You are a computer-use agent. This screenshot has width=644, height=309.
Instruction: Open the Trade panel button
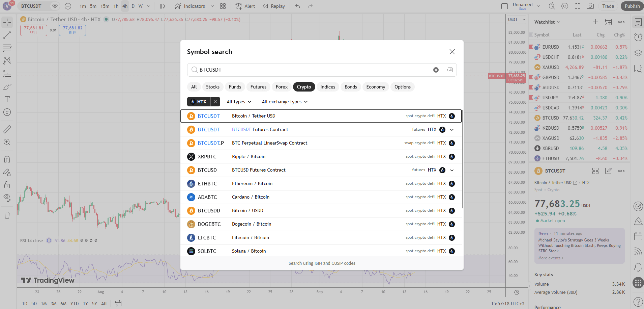tap(608, 6)
